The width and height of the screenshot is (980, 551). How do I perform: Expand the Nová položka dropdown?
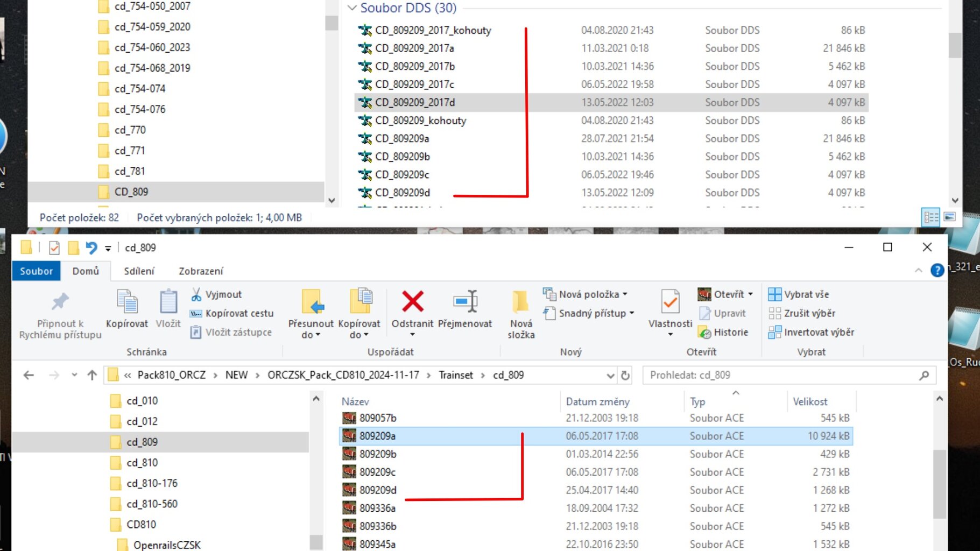625,294
